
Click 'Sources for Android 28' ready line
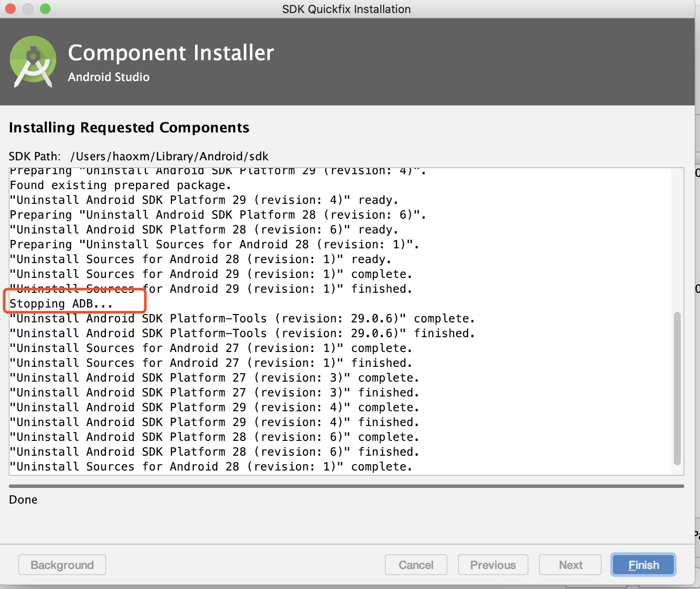[201, 259]
